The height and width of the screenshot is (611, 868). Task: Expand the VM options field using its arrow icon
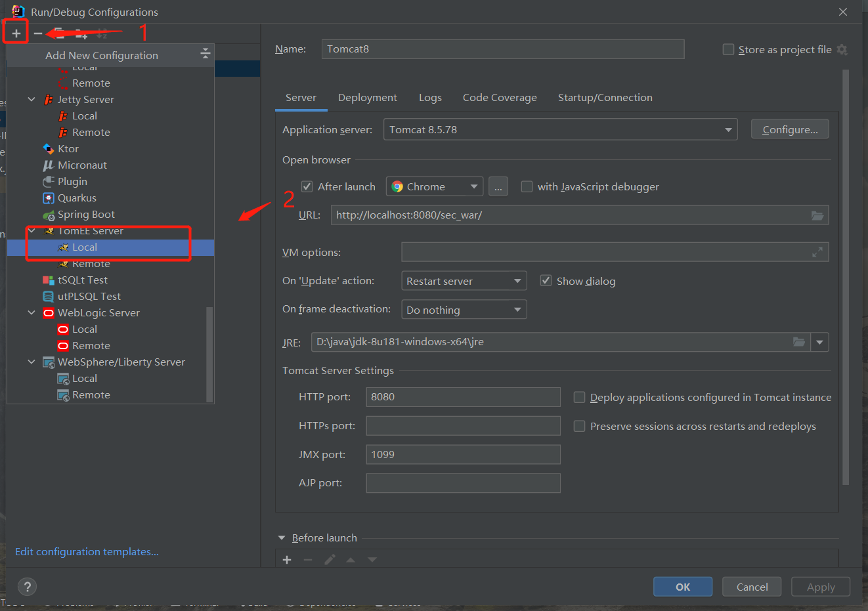click(x=817, y=252)
